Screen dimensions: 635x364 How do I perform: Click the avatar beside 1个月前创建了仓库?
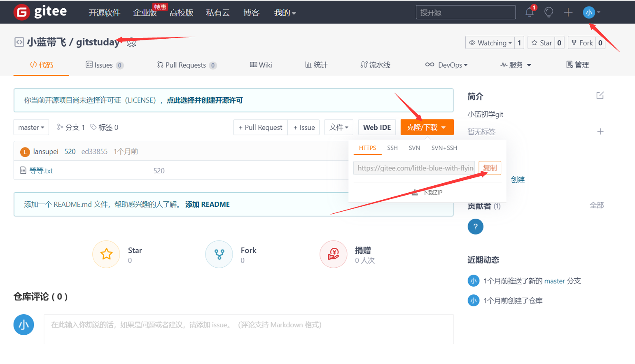coord(474,301)
